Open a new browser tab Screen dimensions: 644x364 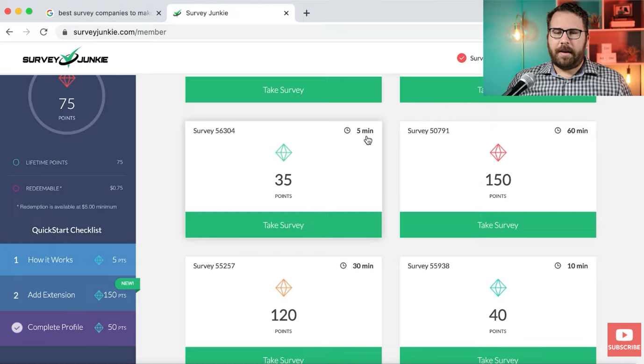pos(307,13)
